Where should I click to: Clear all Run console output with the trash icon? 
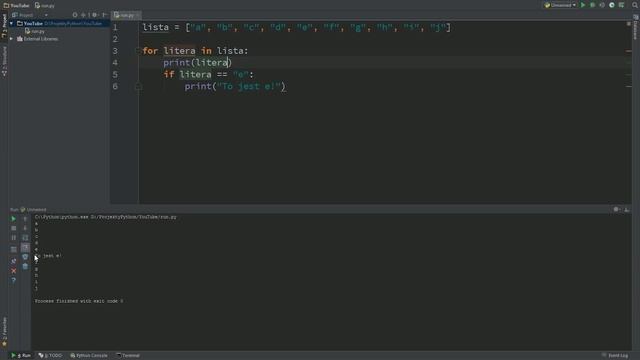[25, 267]
